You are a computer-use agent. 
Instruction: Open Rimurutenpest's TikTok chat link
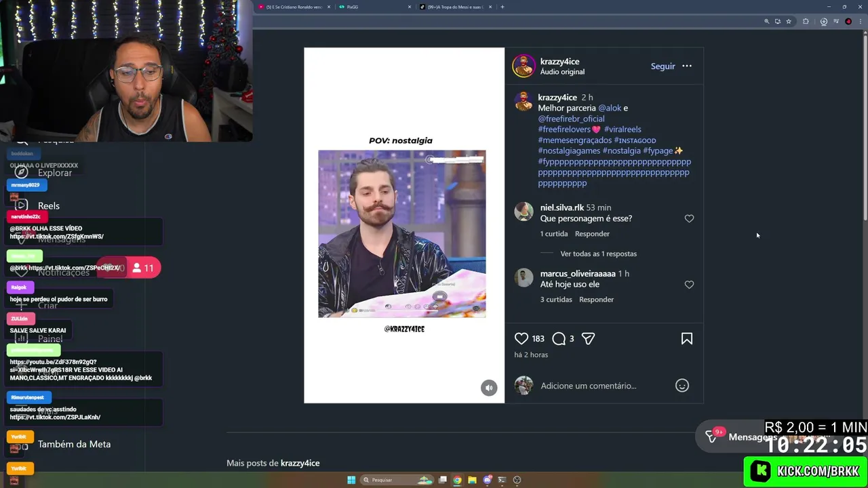tap(55, 418)
